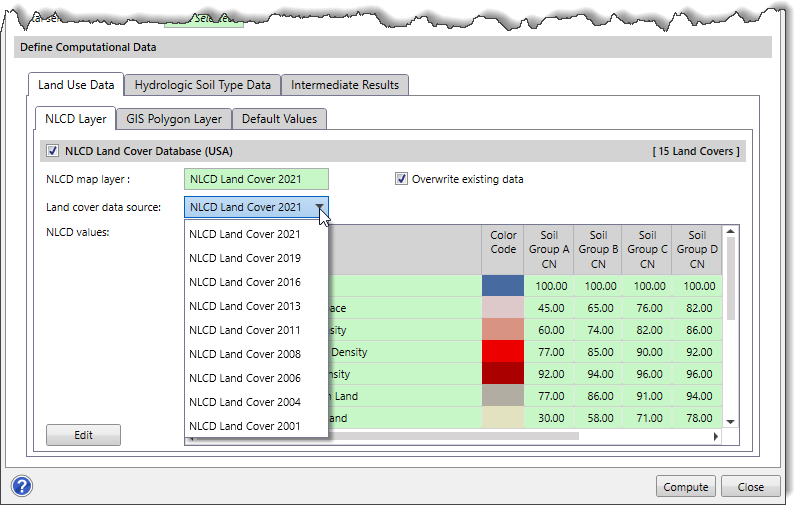Image resolution: width=801 pixels, height=505 pixels.
Task: Toggle NLCD Land Cover Database (USA) checkbox
Action: [x=52, y=151]
